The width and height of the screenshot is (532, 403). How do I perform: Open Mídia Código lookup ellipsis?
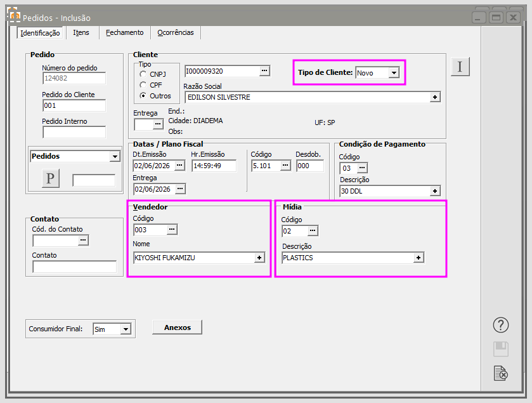click(x=313, y=231)
